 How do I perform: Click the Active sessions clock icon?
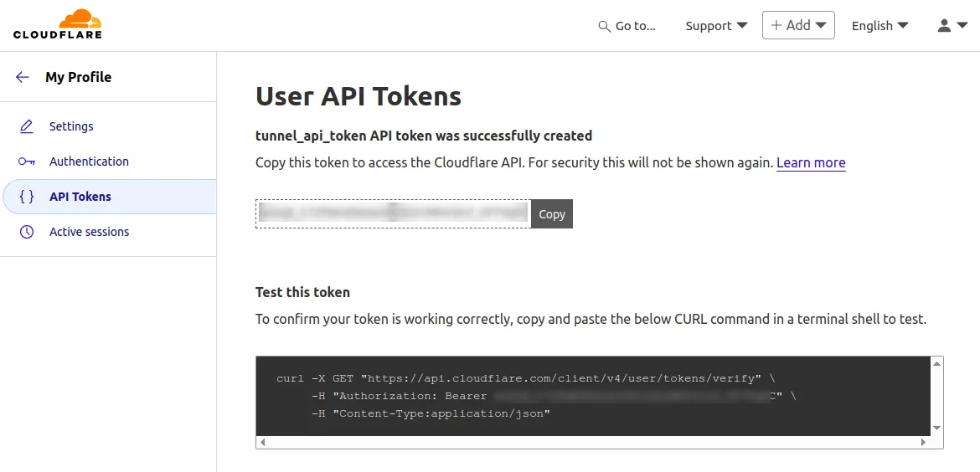[x=27, y=232]
